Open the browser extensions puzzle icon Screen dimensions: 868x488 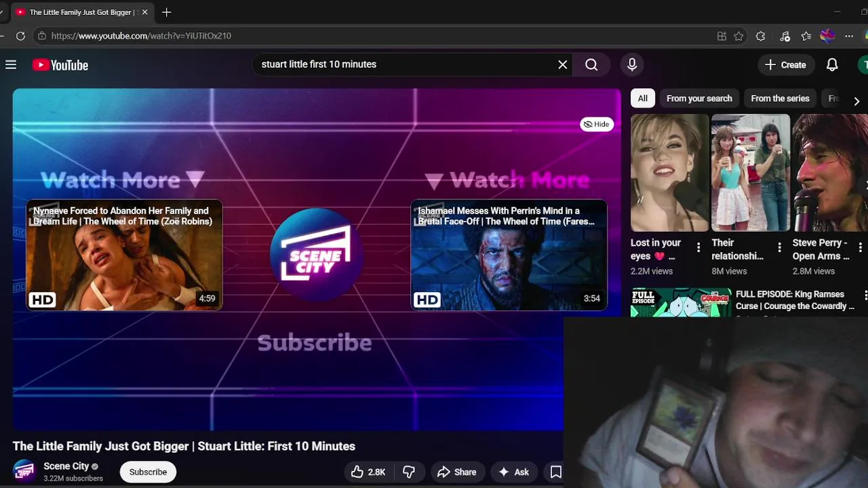(x=760, y=36)
